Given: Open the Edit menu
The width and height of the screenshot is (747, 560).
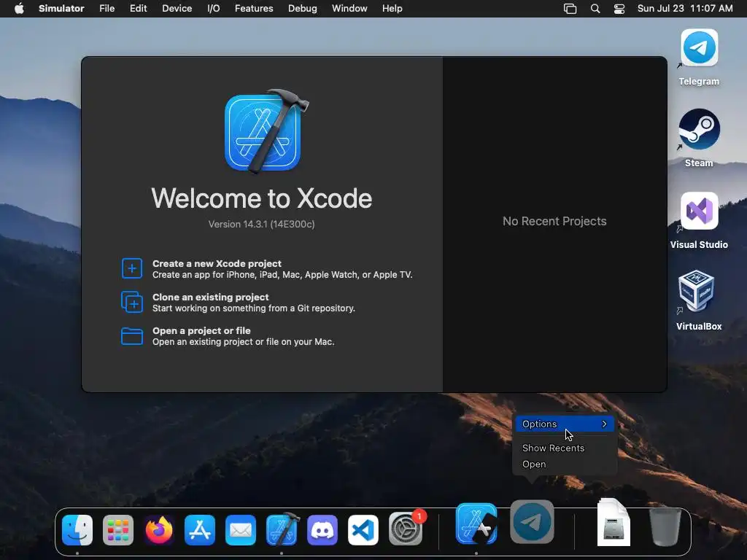Looking at the screenshot, I should coord(138,9).
